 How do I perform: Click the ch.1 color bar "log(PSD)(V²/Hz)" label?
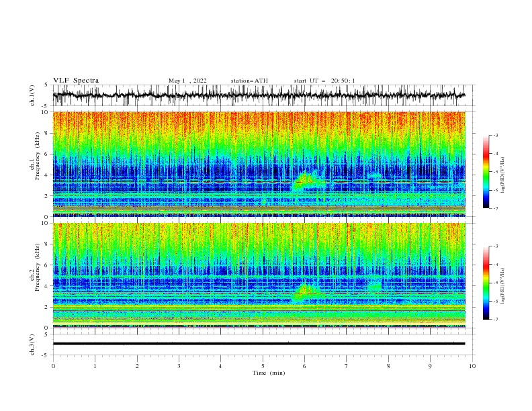[x=502, y=175]
